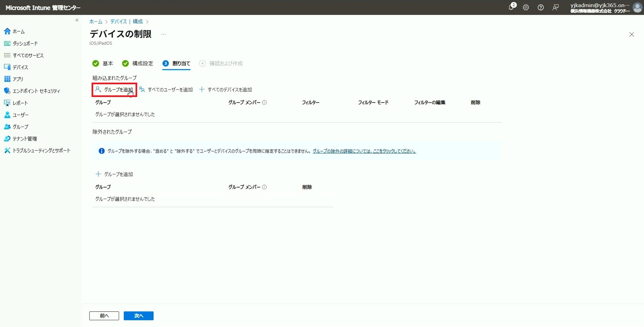Open the settings gear icon
Image resolution: width=644 pixels, height=327 pixels.
pos(526,7)
